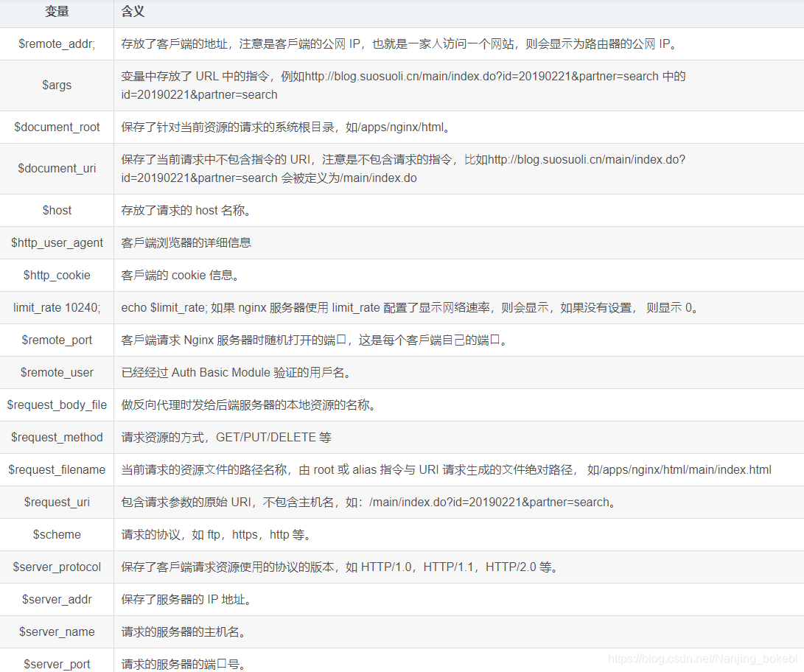Click the 含义 column header
This screenshot has height=672, width=804.
[x=133, y=12]
